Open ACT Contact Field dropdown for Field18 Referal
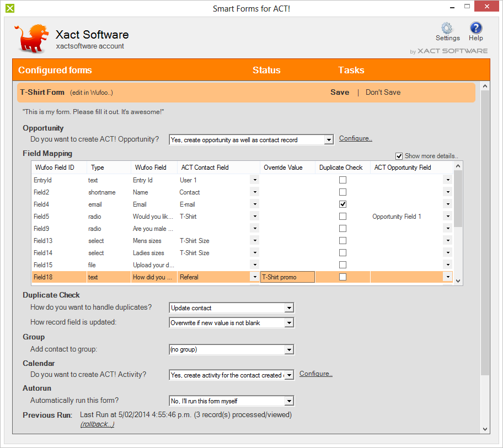 tap(255, 277)
